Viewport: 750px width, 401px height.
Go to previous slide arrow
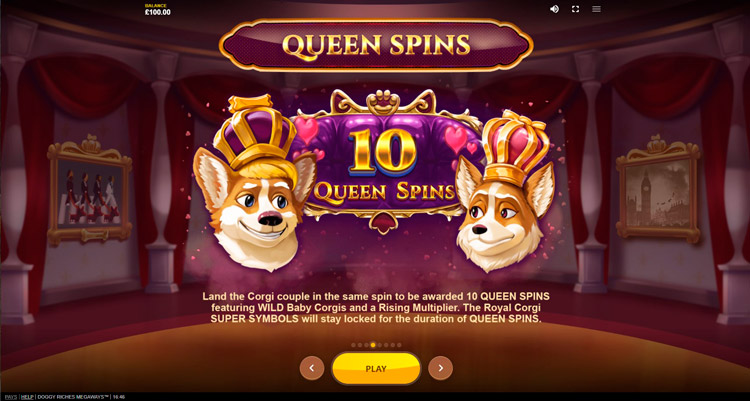[x=312, y=368]
